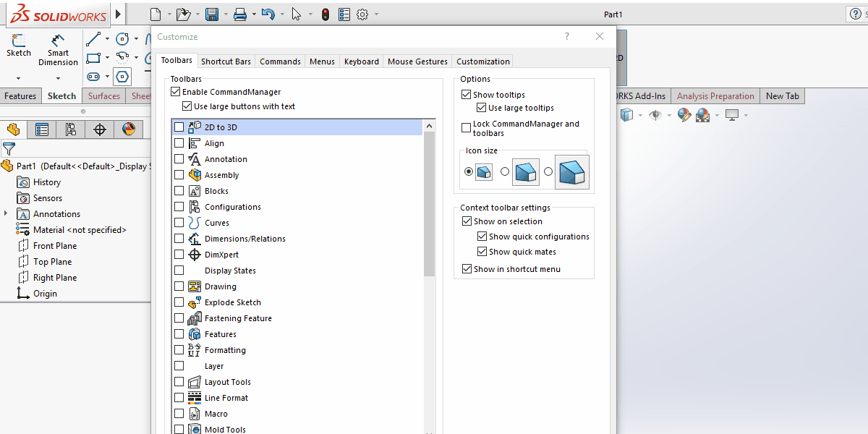Select the Polygon sketch tool
868x434 pixels.
coord(122,77)
